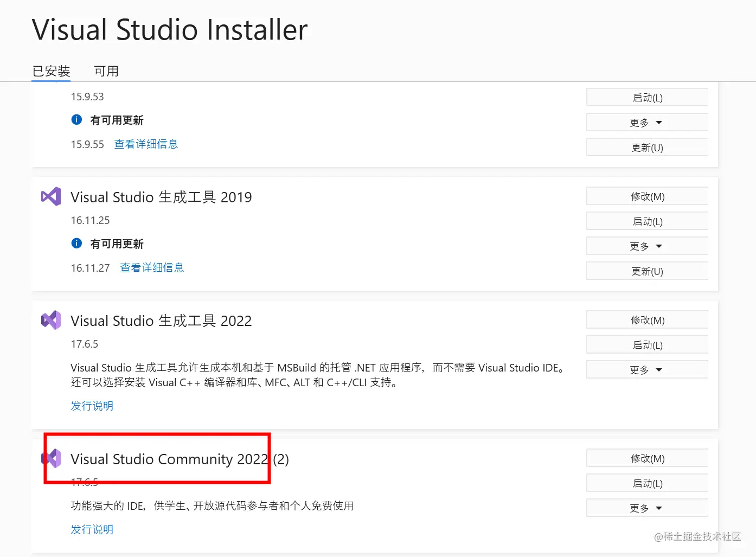Viewport: 756px width, 557px height.
Task: Click Visual Studio 生成工具 2022 logo icon
Action: 51,320
